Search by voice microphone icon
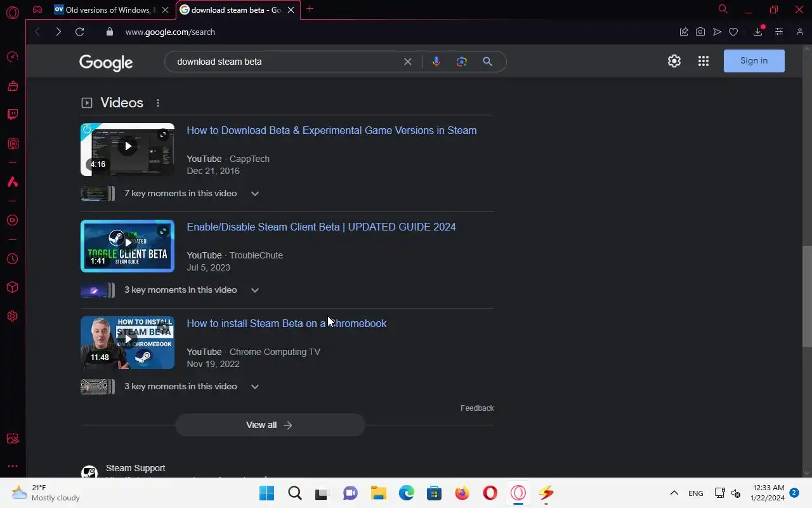Screen dimensions: 812x508 (436, 62)
